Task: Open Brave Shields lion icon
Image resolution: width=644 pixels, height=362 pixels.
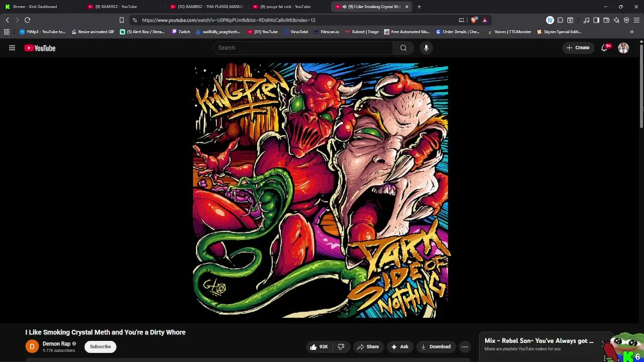Action: pos(474,20)
